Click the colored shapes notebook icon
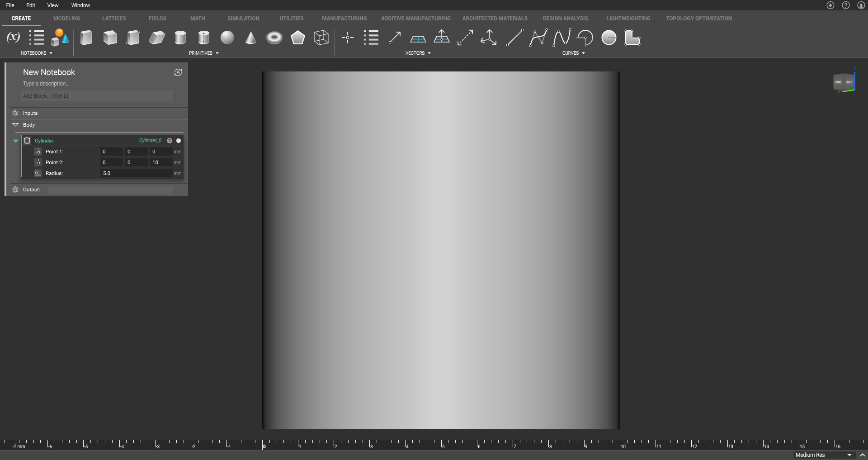Viewport: 868px width, 460px height. coord(60,38)
